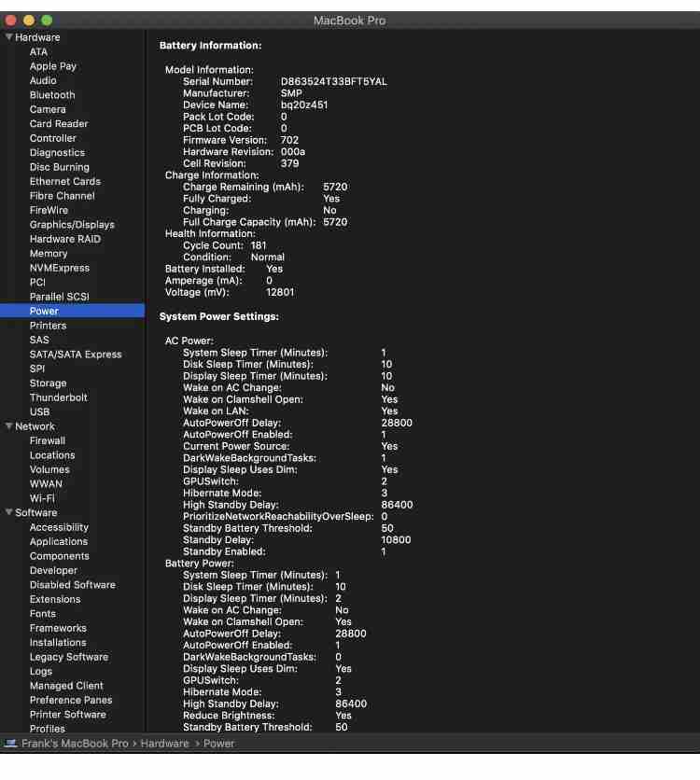Open Card Reader in the sidebar
The image size is (700, 780).
pos(59,124)
